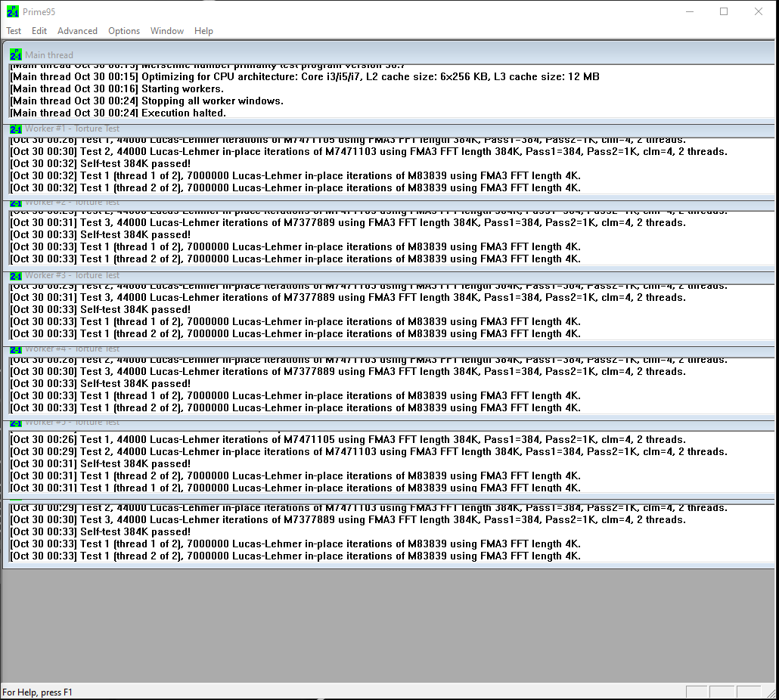This screenshot has height=700, width=779.
Task: Click the 'Optimizing for CPU architecture' line
Action: [305, 76]
